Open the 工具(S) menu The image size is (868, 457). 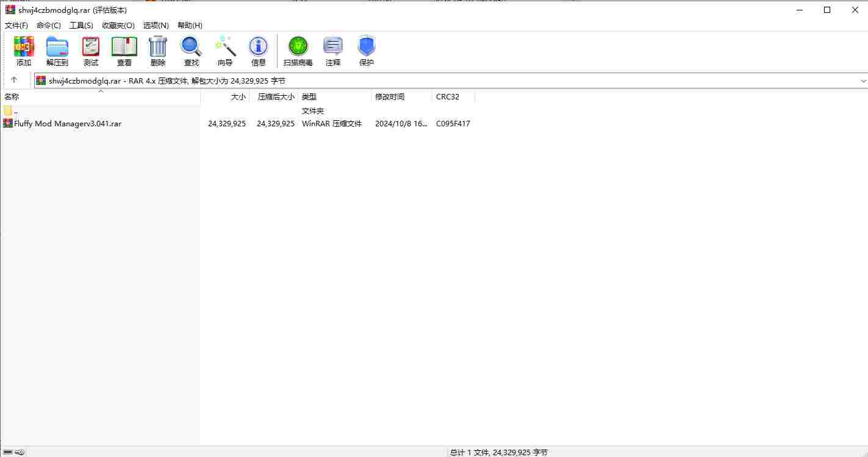click(x=81, y=25)
